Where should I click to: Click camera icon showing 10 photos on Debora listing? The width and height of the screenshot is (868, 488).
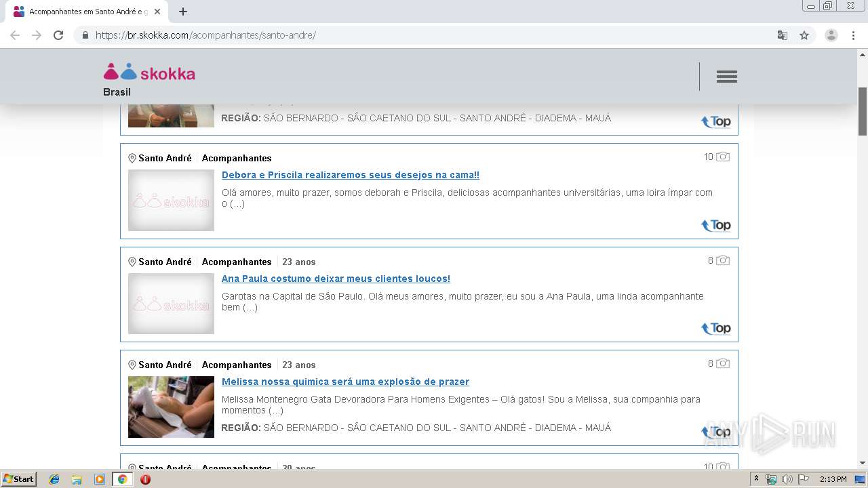click(x=723, y=157)
